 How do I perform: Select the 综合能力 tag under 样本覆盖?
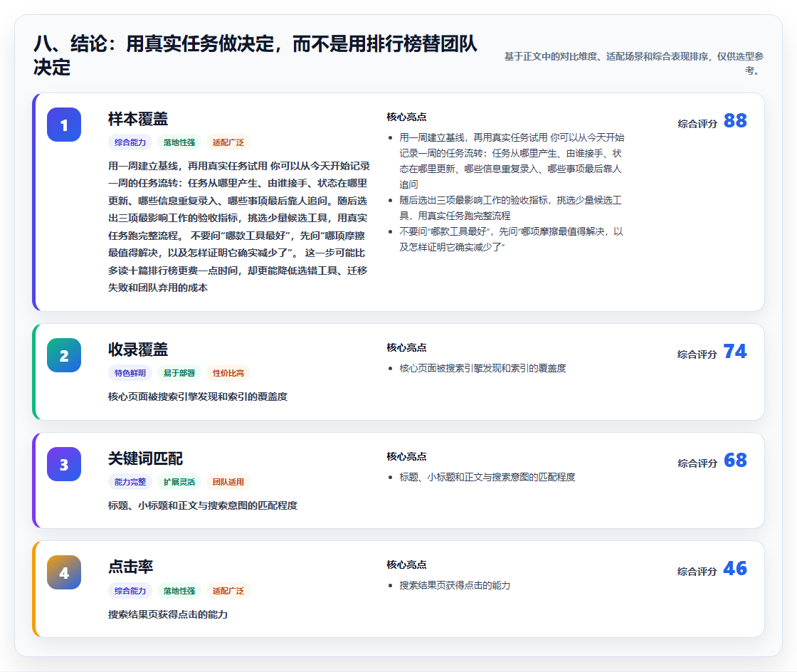130,142
